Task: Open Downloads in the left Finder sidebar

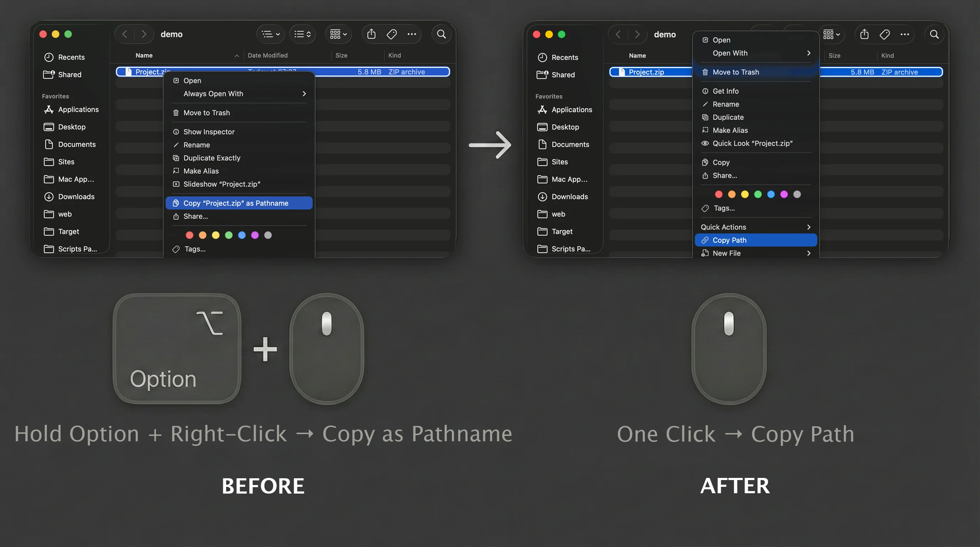Action: point(69,197)
